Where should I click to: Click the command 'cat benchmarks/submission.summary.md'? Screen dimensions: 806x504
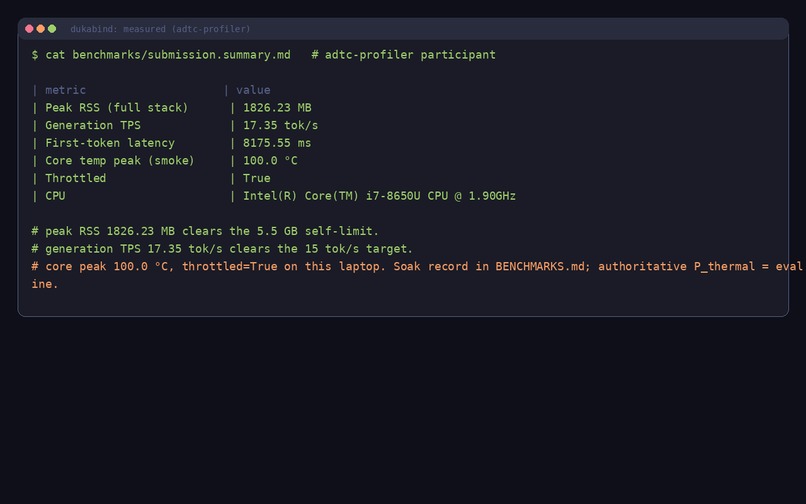[168, 55]
